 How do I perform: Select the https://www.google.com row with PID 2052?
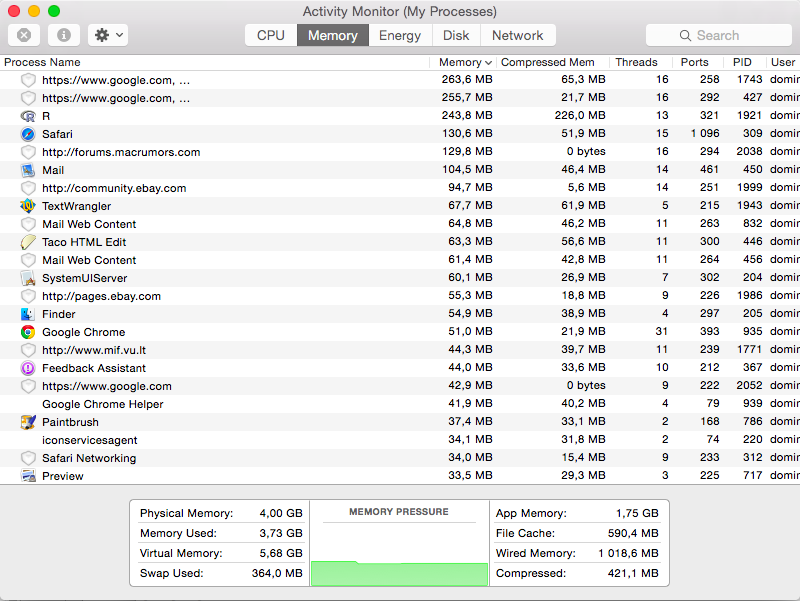400,386
